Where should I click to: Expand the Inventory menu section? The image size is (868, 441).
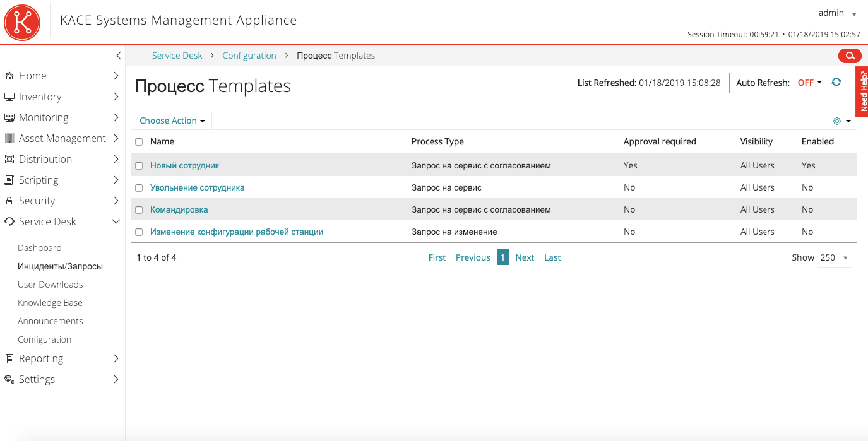40,97
